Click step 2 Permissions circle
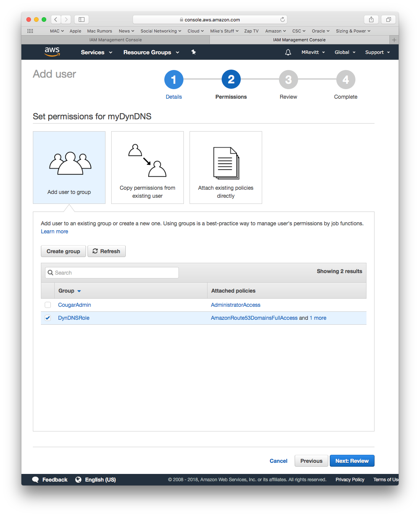Viewport: 420px width, 516px height. point(231,80)
